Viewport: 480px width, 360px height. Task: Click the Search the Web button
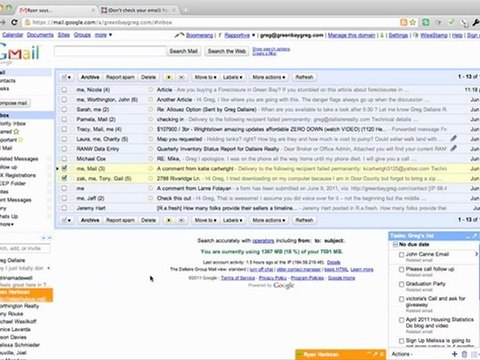227,51
